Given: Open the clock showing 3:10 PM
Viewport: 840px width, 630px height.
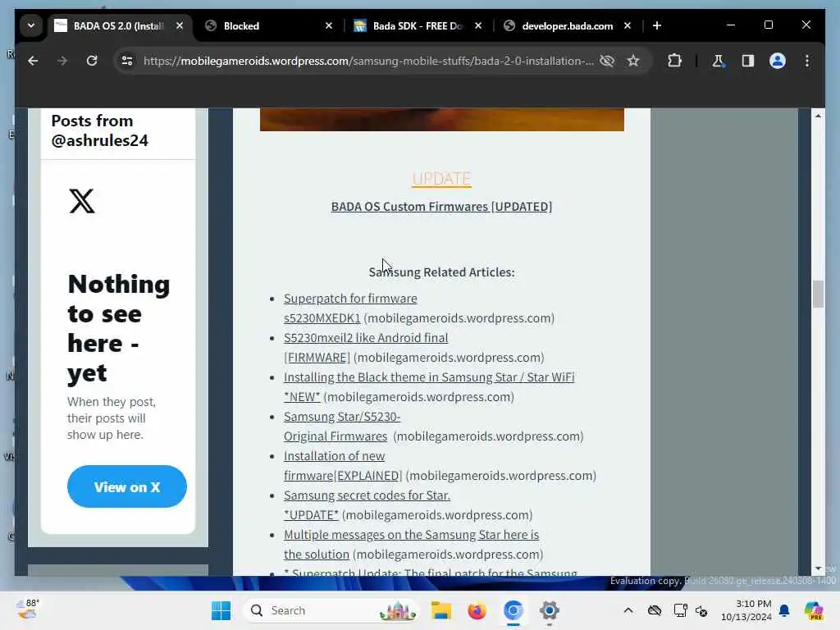Looking at the screenshot, I should click(x=746, y=610).
